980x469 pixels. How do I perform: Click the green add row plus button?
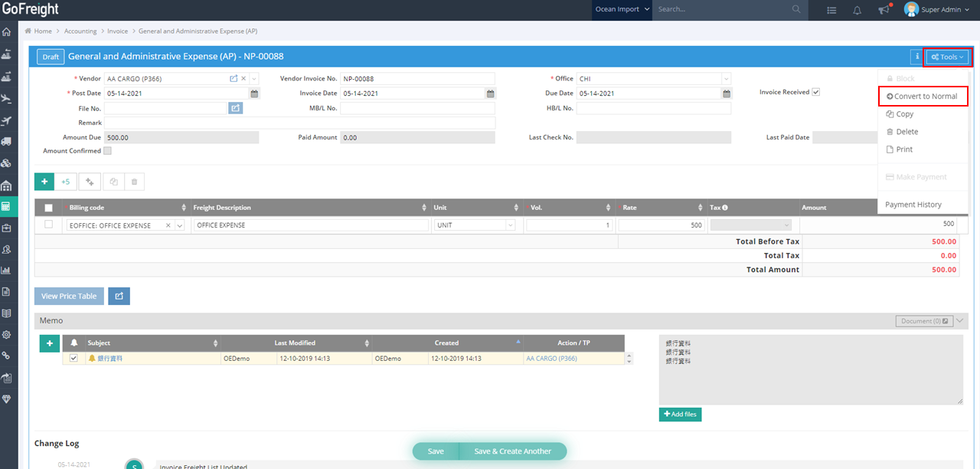[x=44, y=182]
